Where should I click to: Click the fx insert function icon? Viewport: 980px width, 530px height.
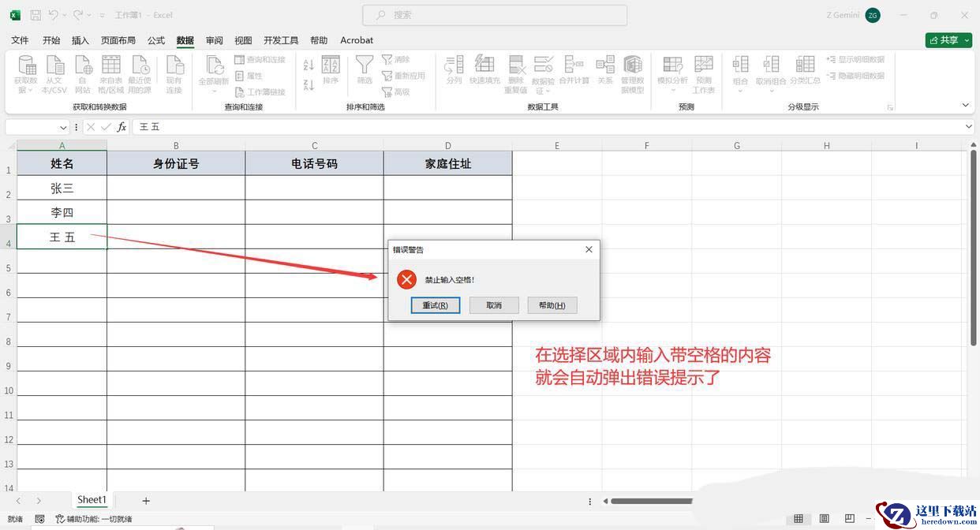[x=122, y=127]
